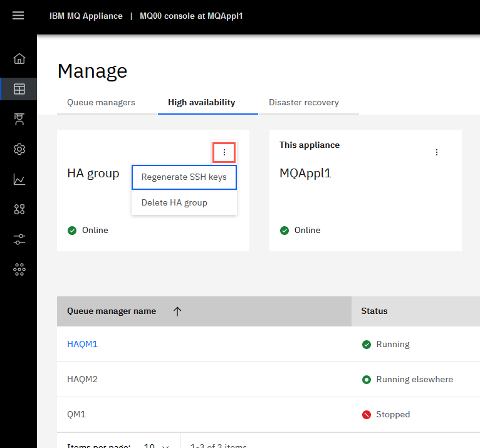Open the dotted grid sidebar icon

click(19, 269)
